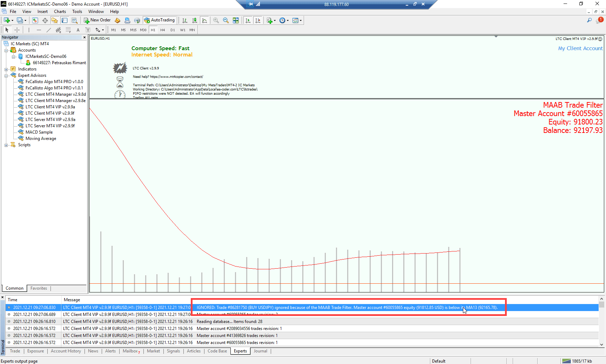Viewport: 606px width, 364px height.
Task: Click the My Client Account link
Action: click(x=580, y=48)
